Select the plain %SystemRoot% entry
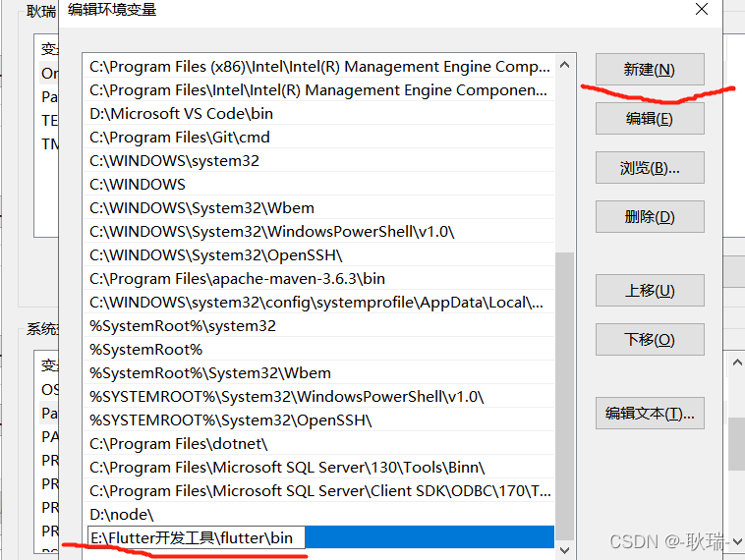Screen dimensions: 745x560 (318, 350)
